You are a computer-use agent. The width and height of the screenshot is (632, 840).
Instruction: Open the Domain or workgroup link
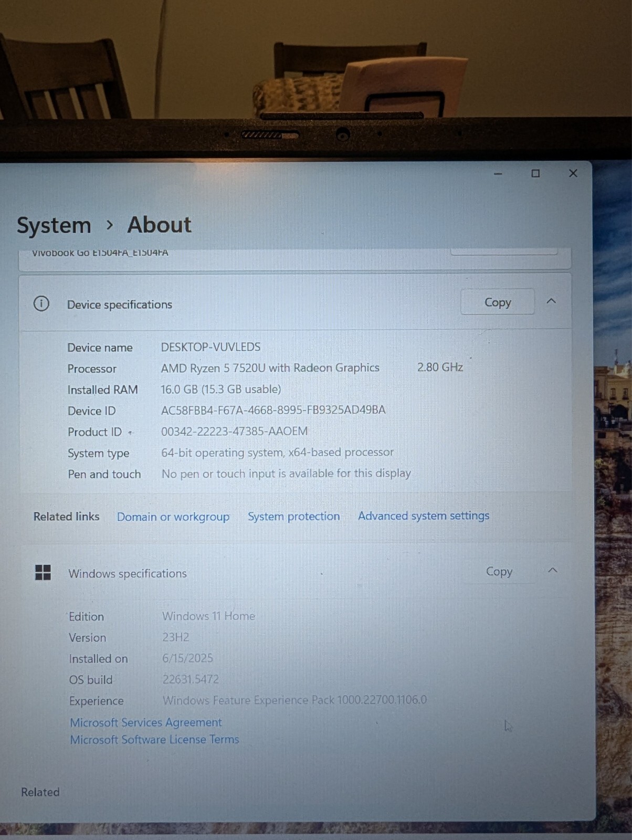(173, 517)
